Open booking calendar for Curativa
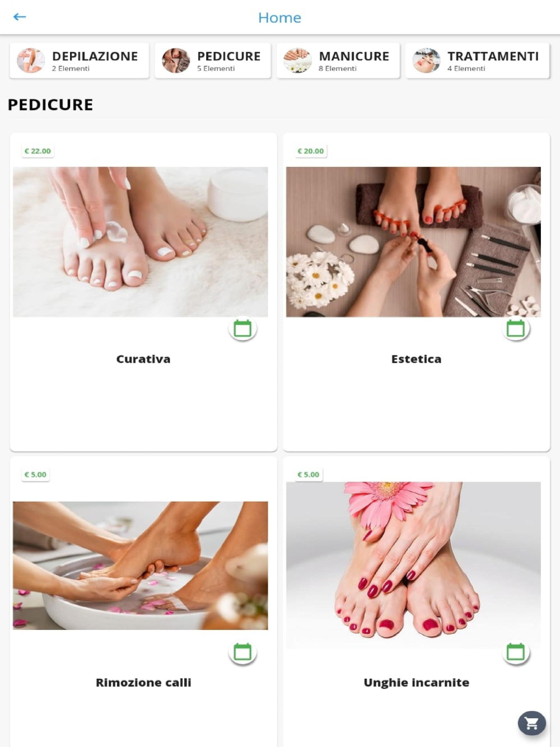Viewport: 560px width, 747px height. [242, 328]
